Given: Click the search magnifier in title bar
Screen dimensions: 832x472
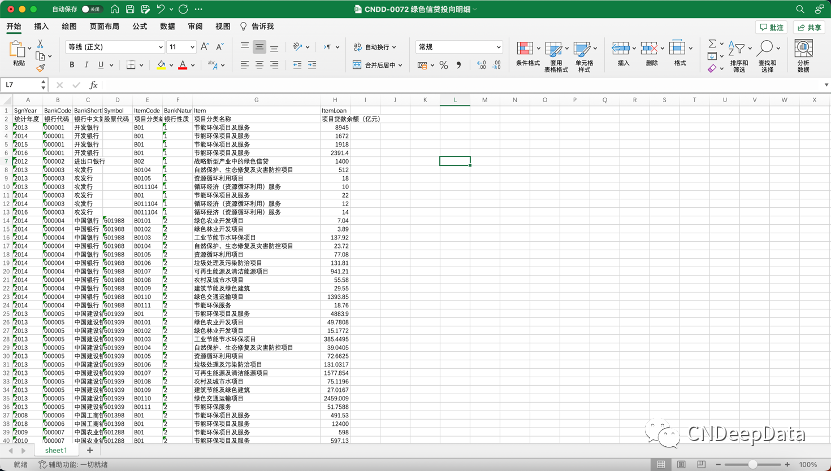Looking at the screenshot, I should [x=800, y=9].
